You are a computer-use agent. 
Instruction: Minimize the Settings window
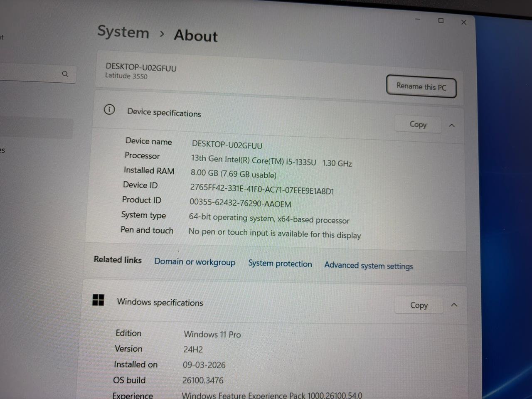tap(418, 19)
